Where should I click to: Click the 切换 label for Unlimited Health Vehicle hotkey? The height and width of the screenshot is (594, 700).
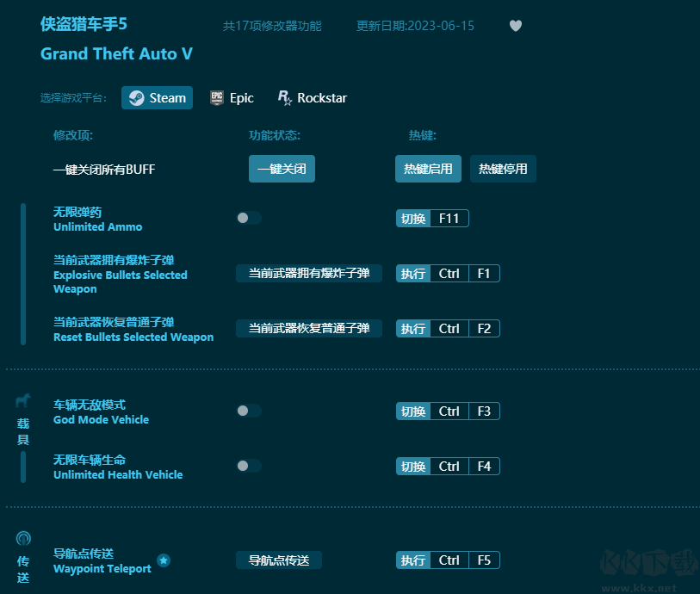413,467
